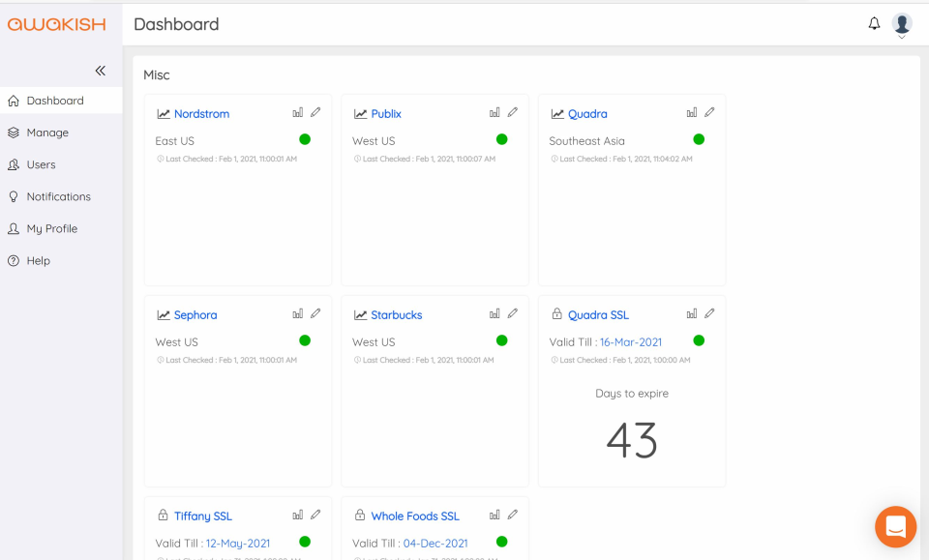Screen dimensions: 929x560
Task: Open stats chart icon on Nordstrom card
Action: 298,112
